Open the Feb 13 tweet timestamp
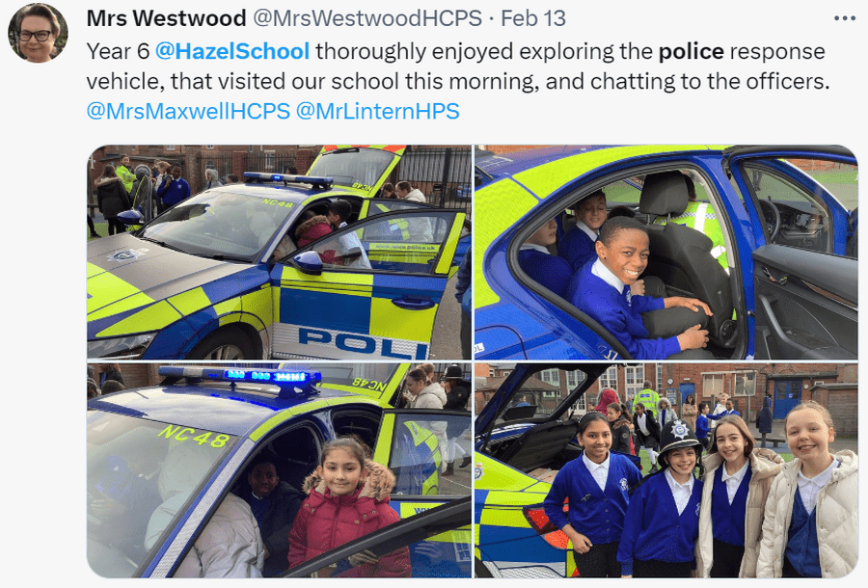The height and width of the screenshot is (588, 868). (x=533, y=18)
